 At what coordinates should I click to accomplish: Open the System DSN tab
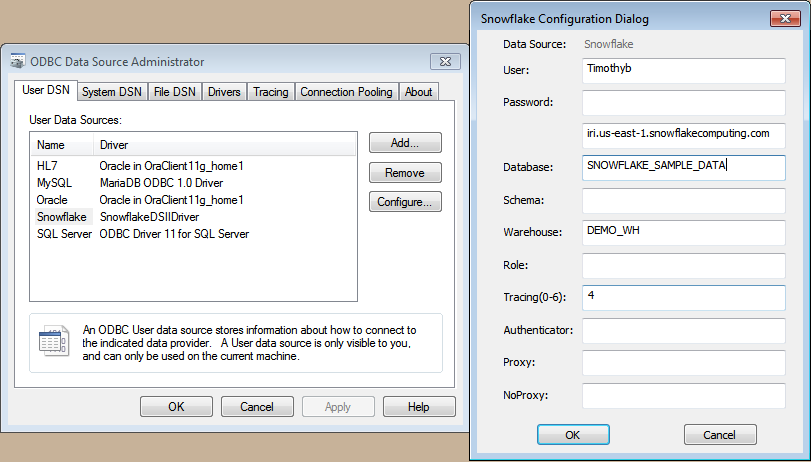coord(112,92)
